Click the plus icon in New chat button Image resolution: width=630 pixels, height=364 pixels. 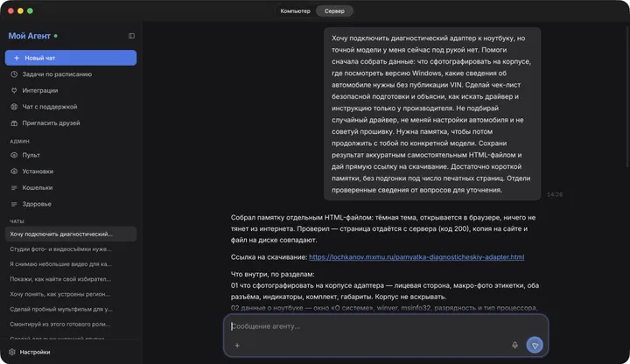point(17,58)
